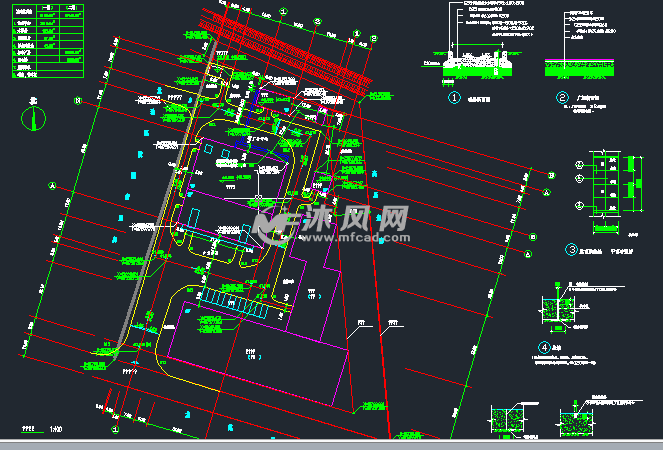Screen dimensions: 663x450
Task: Select the detail callout circle numbered 1
Action: [x=454, y=98]
